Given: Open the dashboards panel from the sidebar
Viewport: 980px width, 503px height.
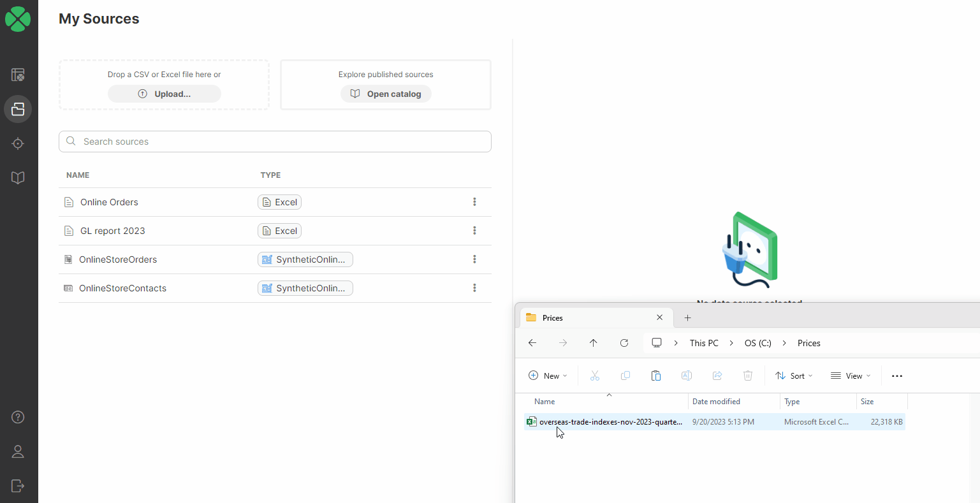Looking at the screenshot, I should coord(18,75).
